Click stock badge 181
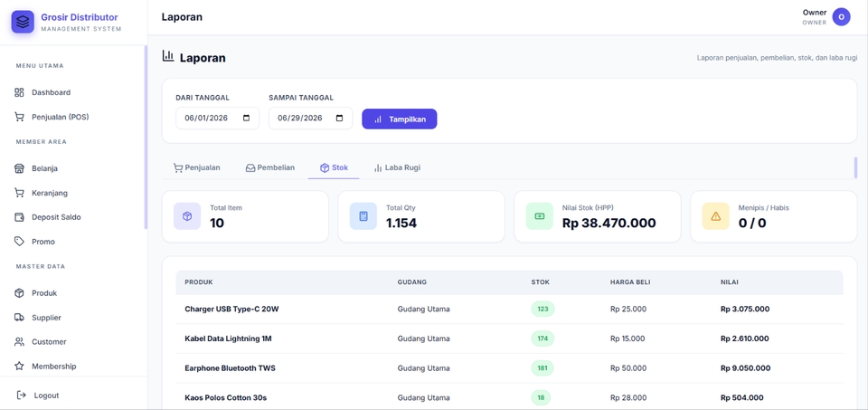The image size is (868, 410). click(542, 367)
